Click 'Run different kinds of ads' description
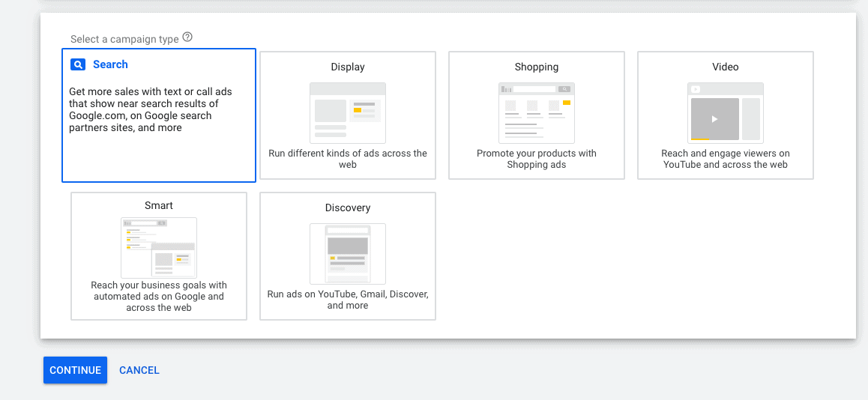The width and height of the screenshot is (868, 400). pos(348,159)
